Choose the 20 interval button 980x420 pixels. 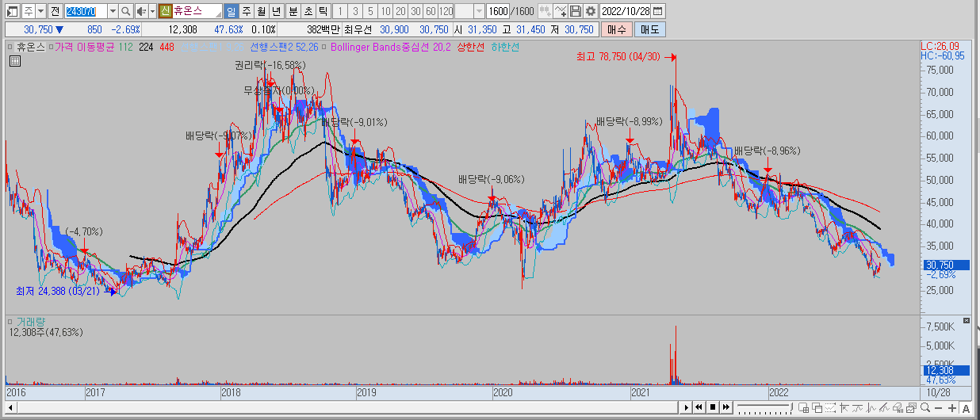click(x=400, y=11)
